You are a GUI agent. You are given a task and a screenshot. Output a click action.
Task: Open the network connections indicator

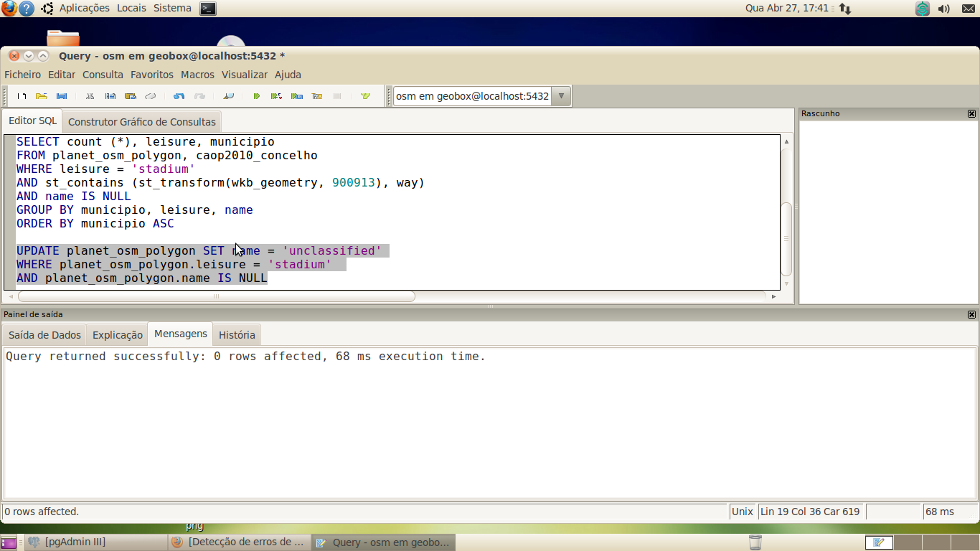pyautogui.click(x=845, y=9)
